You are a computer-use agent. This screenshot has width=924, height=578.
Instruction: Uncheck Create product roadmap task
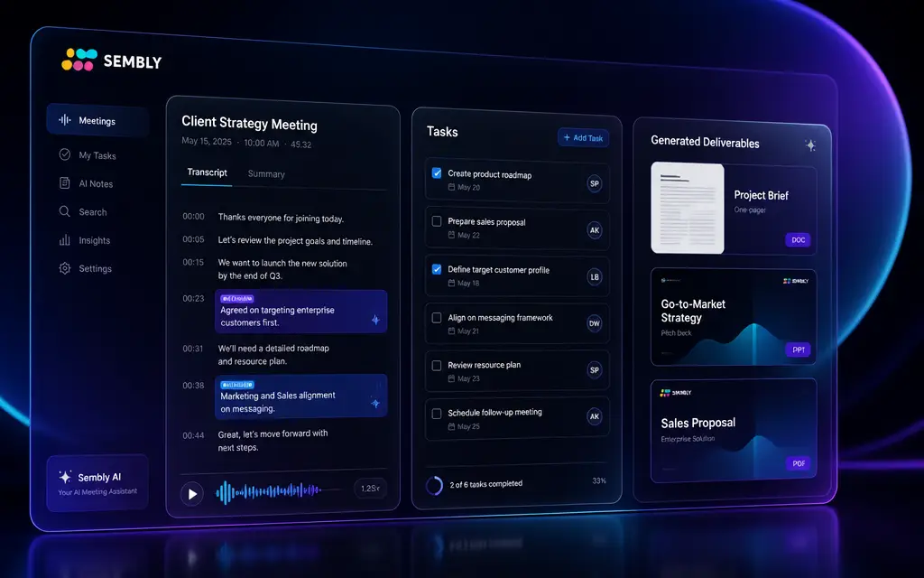click(x=437, y=172)
